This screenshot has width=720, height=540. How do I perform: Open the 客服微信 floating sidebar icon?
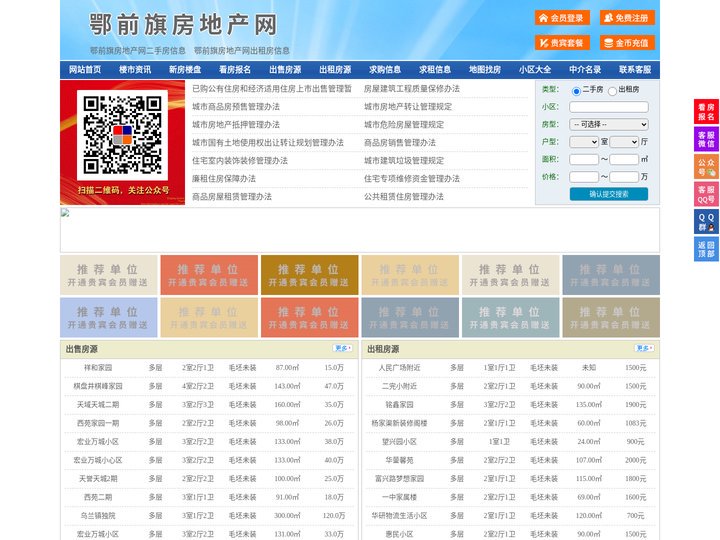pyautogui.click(x=706, y=139)
